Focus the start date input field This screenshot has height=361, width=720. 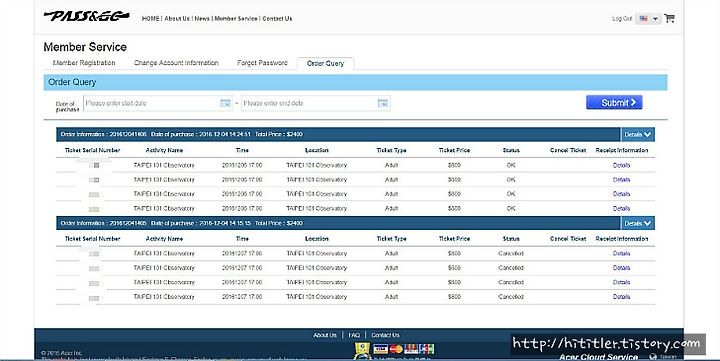coord(158,103)
